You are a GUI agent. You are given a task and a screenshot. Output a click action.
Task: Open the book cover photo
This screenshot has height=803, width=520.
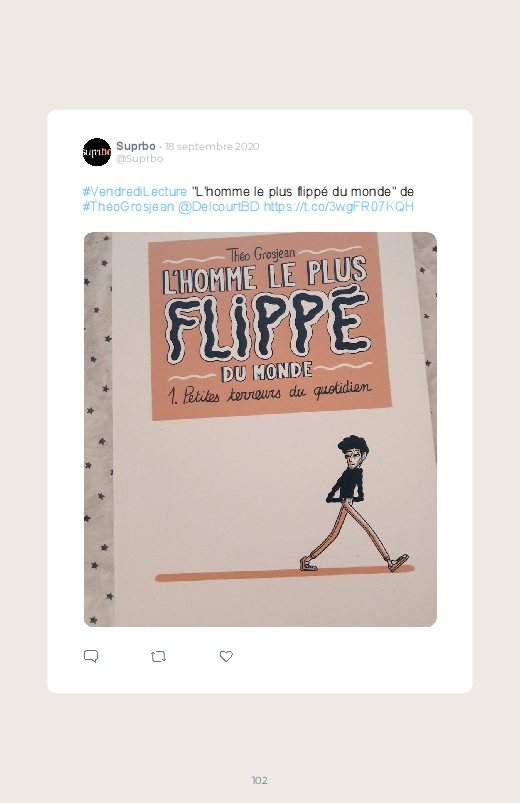(x=260, y=429)
